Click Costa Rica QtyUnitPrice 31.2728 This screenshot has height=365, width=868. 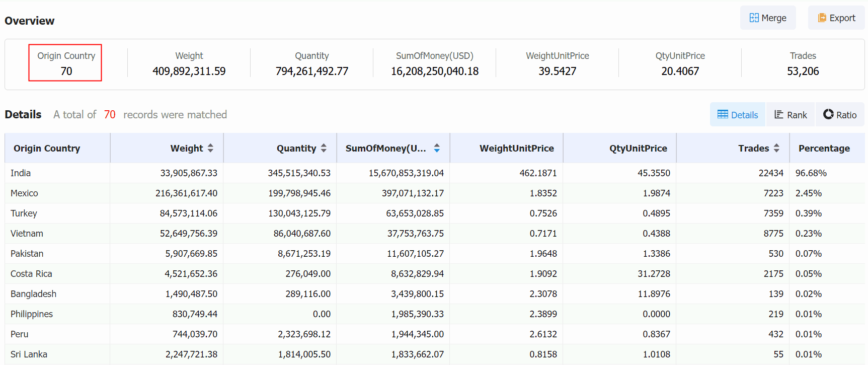[654, 274]
